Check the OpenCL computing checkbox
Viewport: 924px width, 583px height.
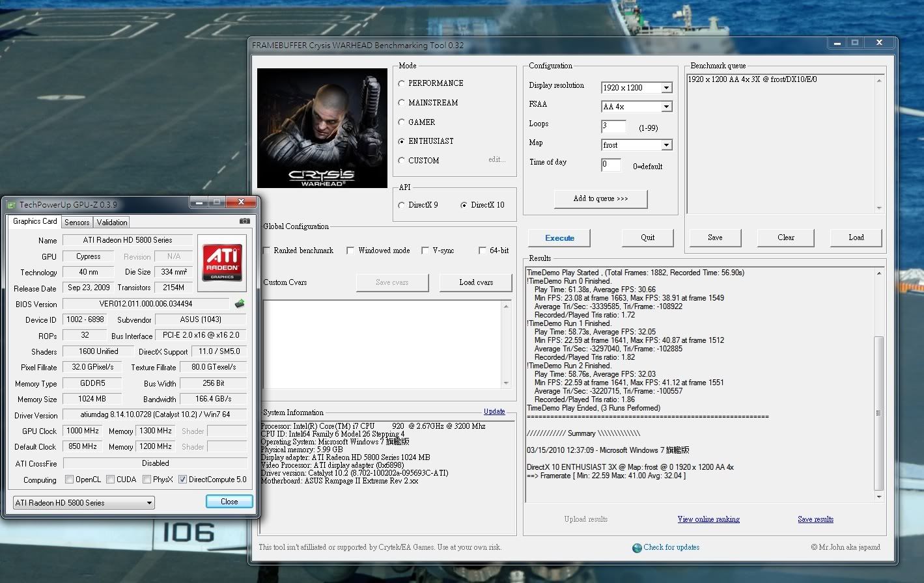[69, 480]
